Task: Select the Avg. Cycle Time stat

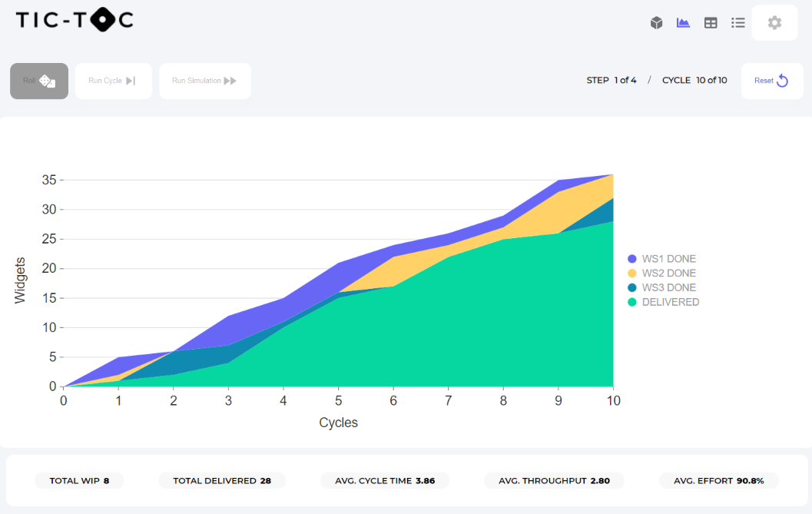Action: [x=385, y=481]
